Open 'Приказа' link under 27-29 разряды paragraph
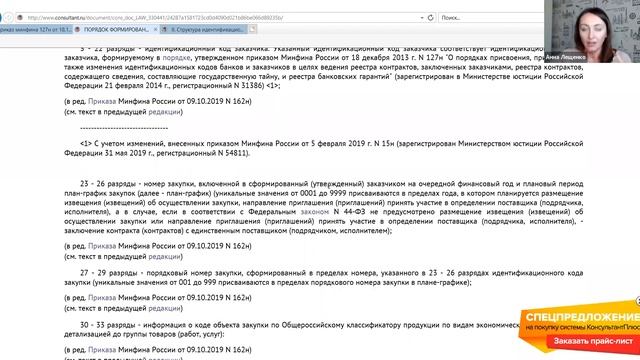 pos(102,298)
